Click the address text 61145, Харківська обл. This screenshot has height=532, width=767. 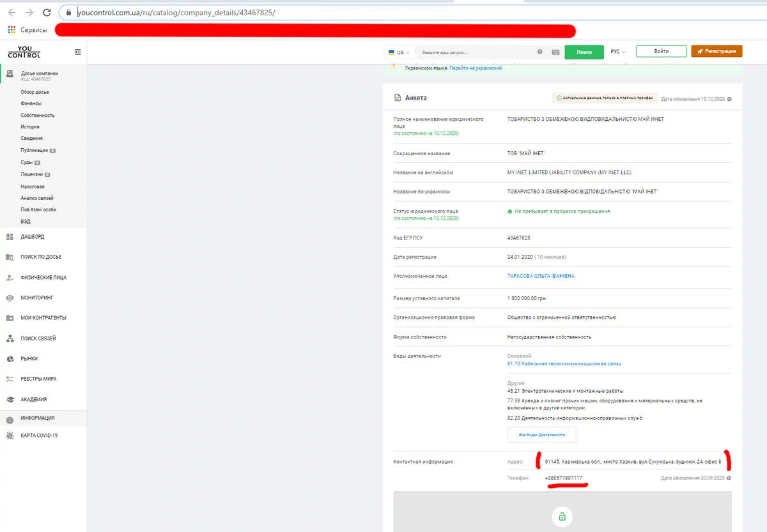click(633, 461)
